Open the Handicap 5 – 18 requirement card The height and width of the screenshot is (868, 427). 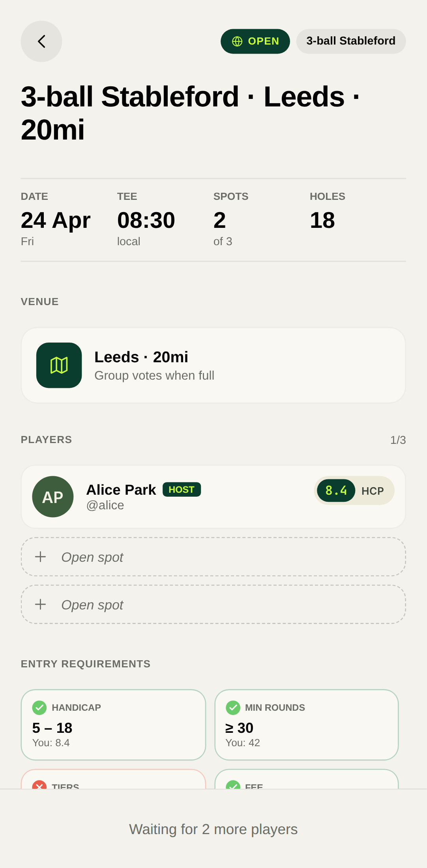pos(113,725)
